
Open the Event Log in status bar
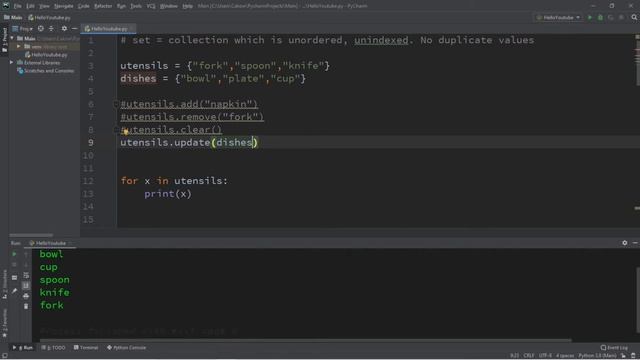[x=614, y=348]
